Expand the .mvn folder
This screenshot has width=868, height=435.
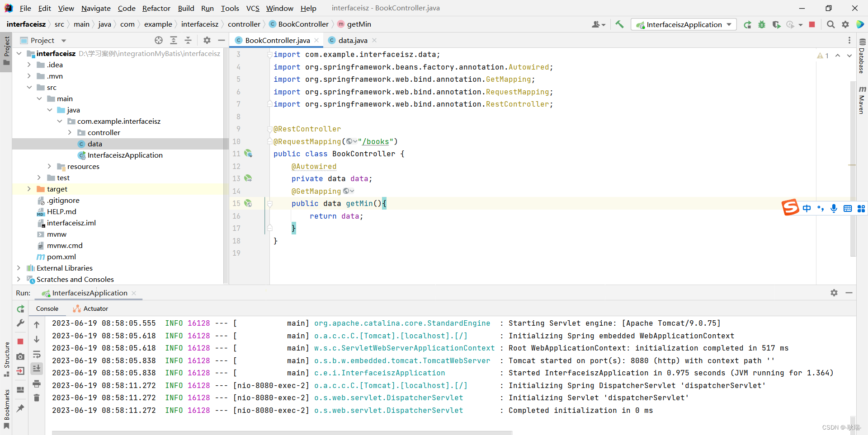click(x=29, y=76)
